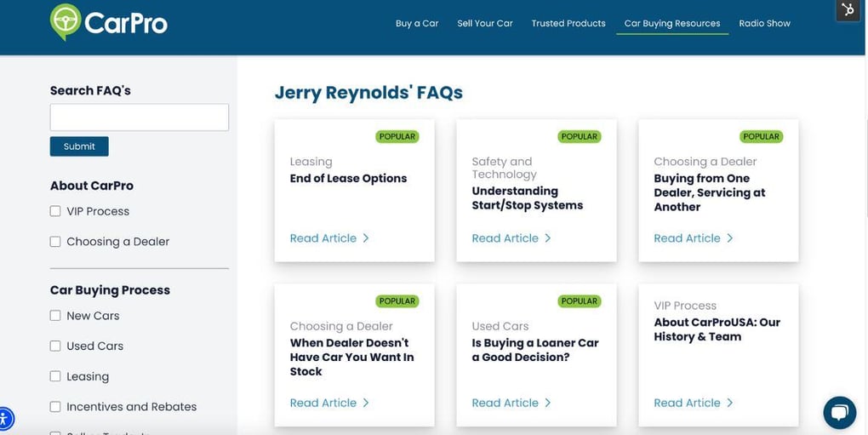This screenshot has width=868, height=435.
Task: Enable the Choosing a Dealer filter checkbox
Action: 55,242
